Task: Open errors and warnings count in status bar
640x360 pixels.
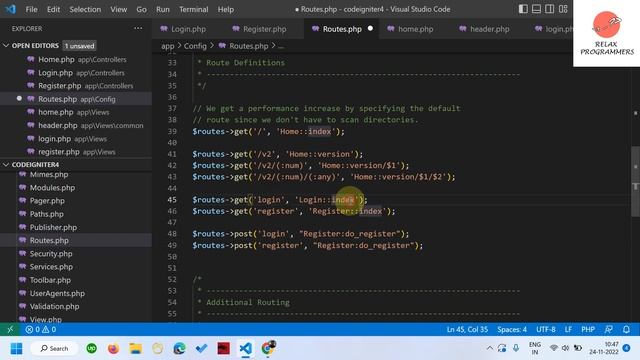Action: [40, 329]
